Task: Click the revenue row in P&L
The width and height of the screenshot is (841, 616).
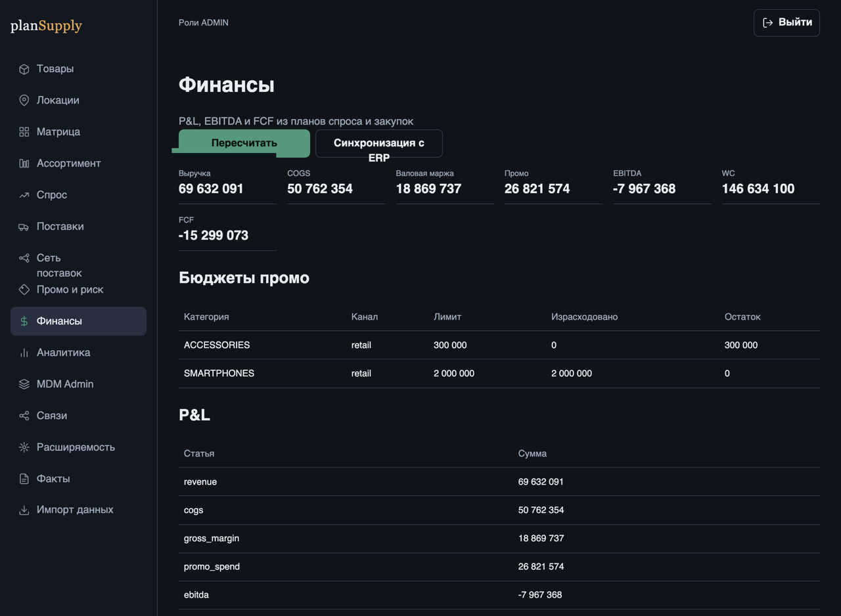Action: pos(499,481)
